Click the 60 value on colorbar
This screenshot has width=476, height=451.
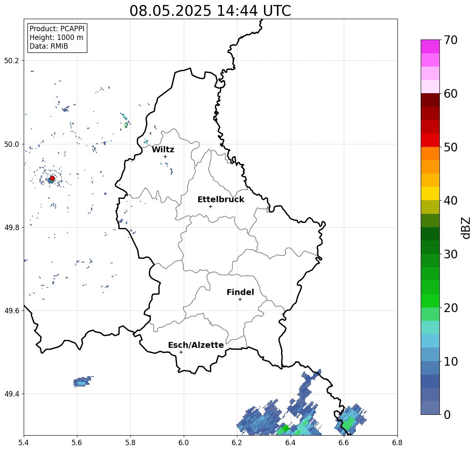(451, 94)
